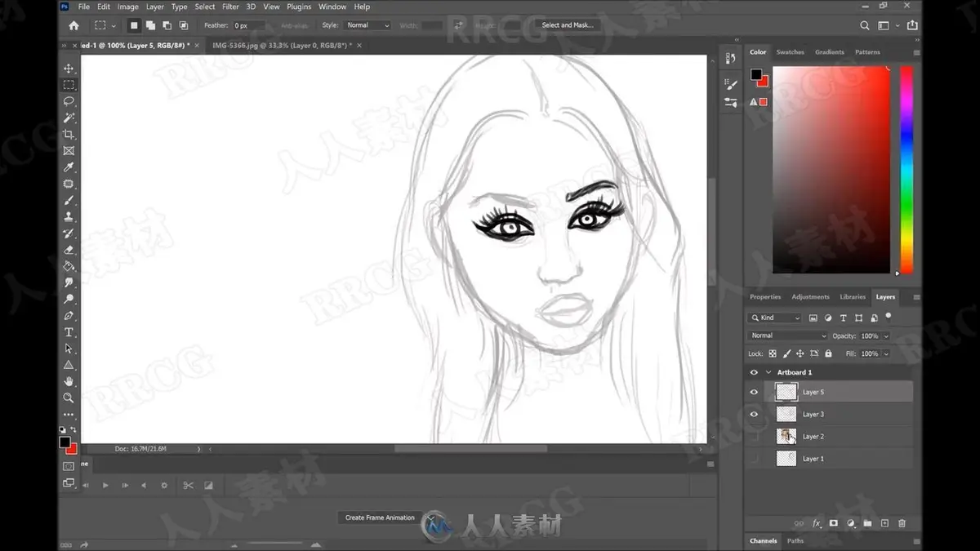Open the layer filter Kind dropdown

pos(775,318)
